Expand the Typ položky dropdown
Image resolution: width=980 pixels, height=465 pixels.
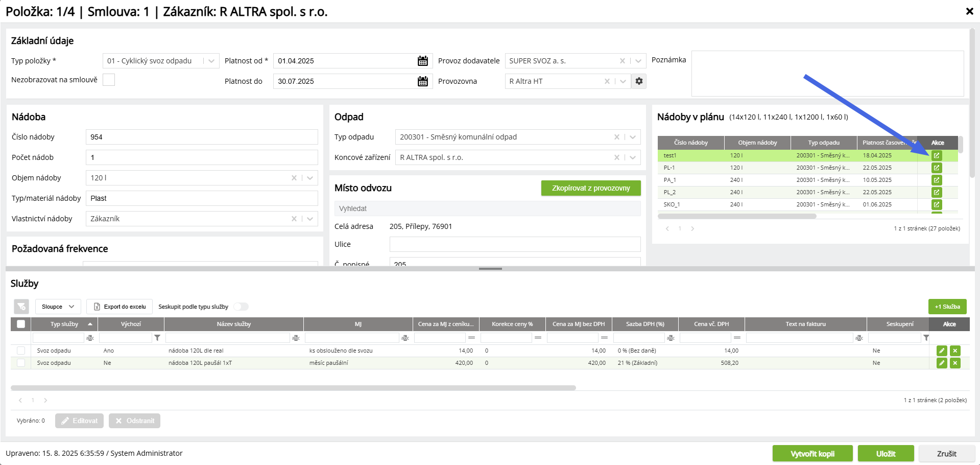211,61
